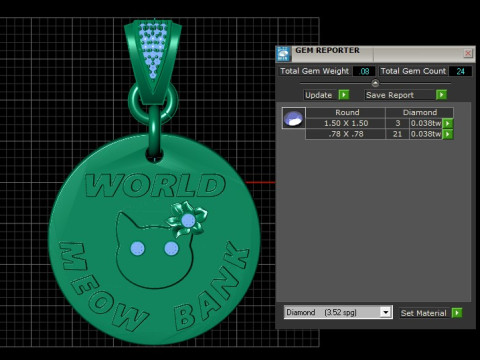This screenshot has height=360, width=480.
Task: Click the Save Report button label
Action: click(x=390, y=95)
